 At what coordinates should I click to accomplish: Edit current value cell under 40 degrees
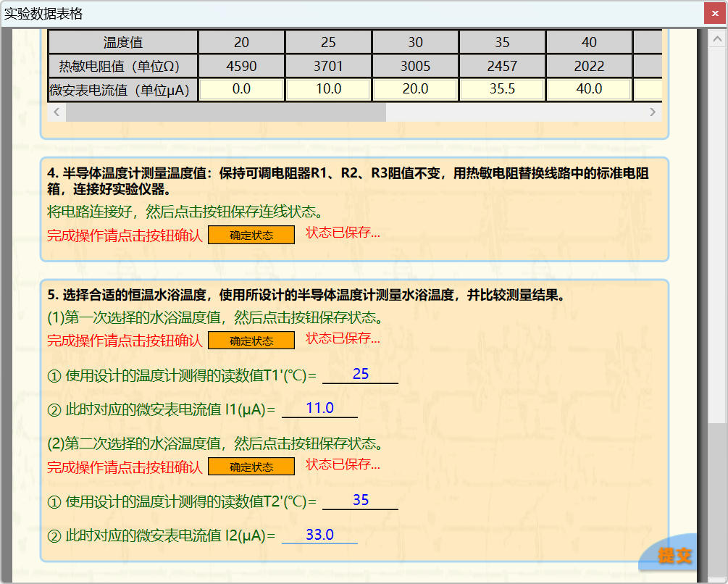(589, 89)
